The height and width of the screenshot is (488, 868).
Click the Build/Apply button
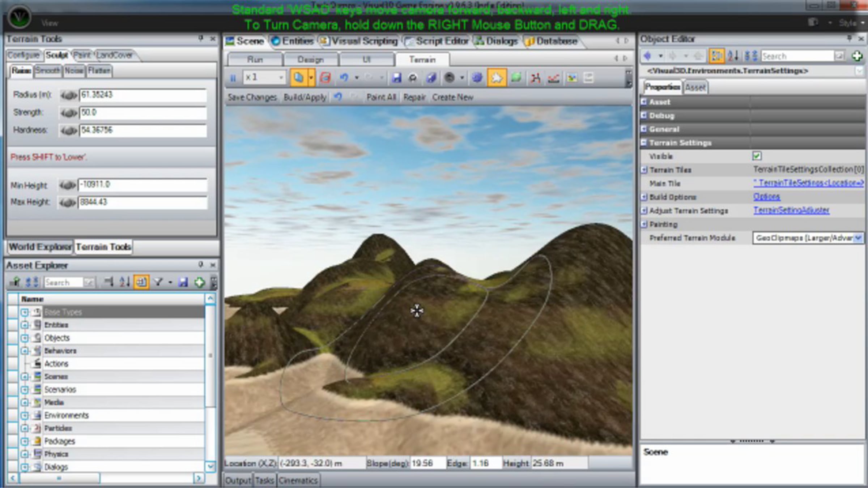tap(305, 97)
